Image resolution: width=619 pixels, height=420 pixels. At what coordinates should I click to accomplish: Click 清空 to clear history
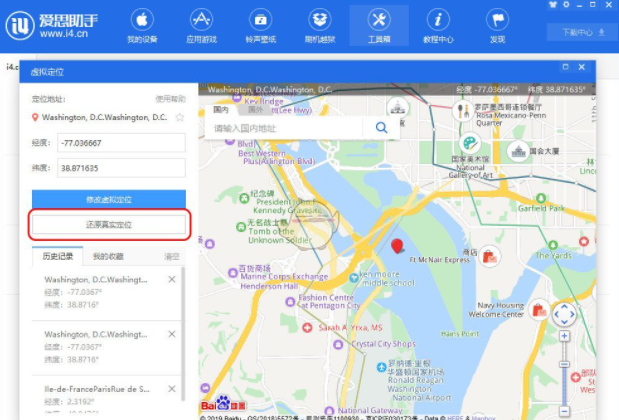pos(172,257)
